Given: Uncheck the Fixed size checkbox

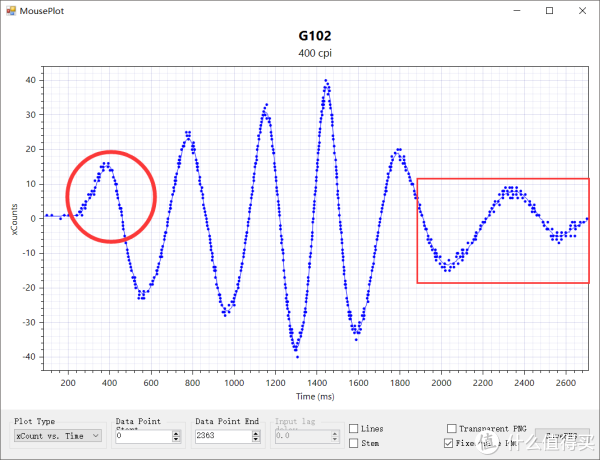Looking at the screenshot, I should (x=448, y=443).
